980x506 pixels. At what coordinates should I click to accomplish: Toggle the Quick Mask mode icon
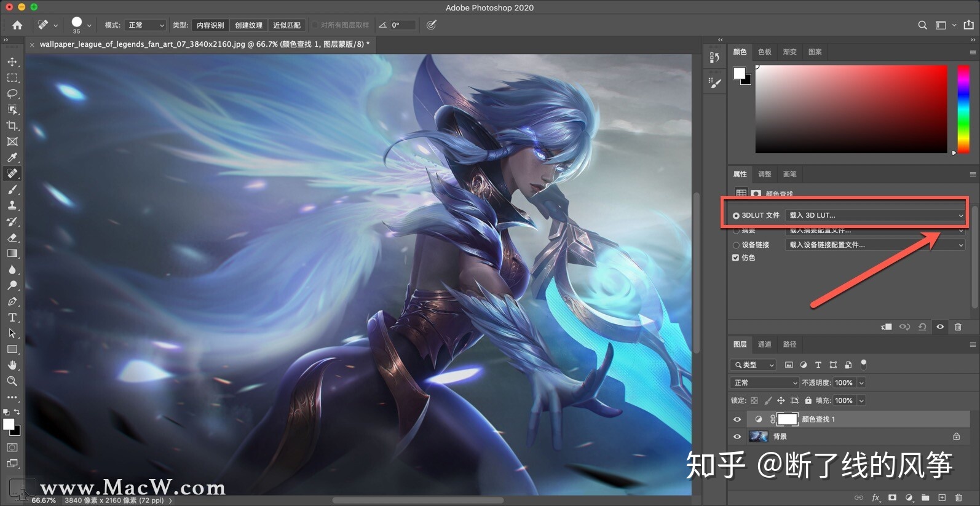(x=12, y=448)
